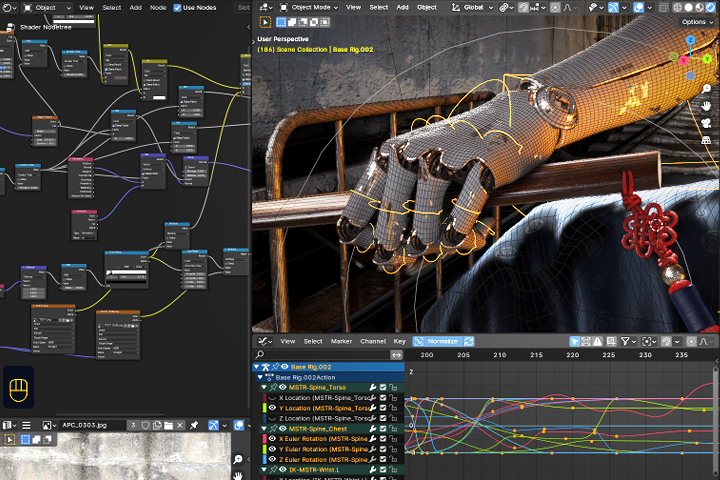The width and height of the screenshot is (720, 480).
Task: Open the Object Mode dropdown in viewport
Action: (309, 7)
